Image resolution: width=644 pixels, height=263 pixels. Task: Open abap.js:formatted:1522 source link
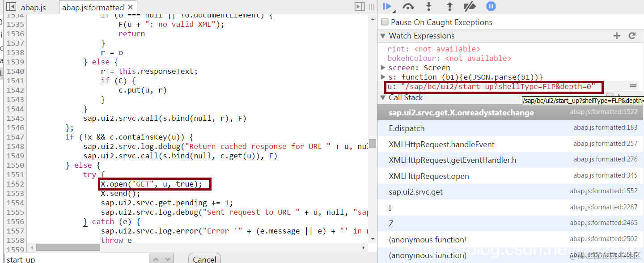pos(603,112)
